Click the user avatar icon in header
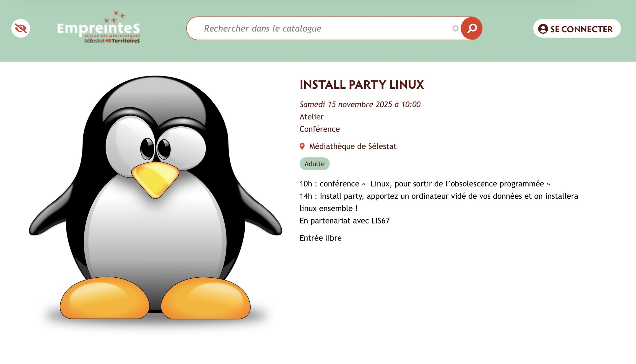This screenshot has width=636, height=364. point(543,29)
